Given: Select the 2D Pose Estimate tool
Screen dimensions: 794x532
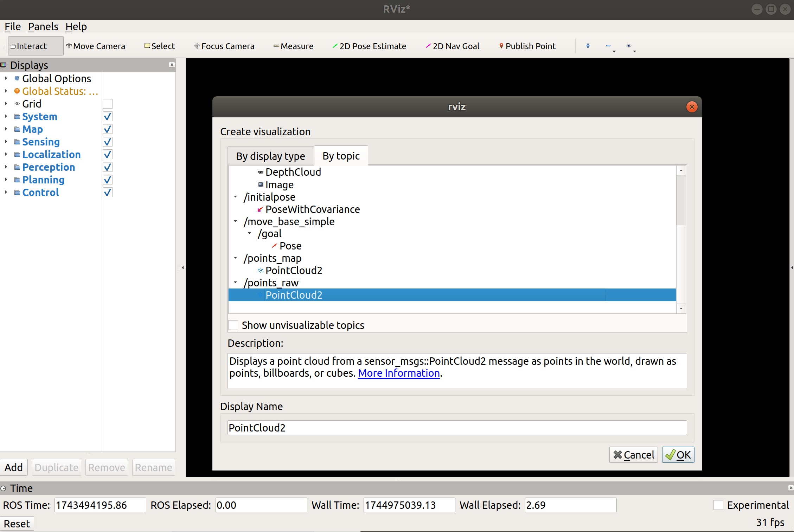Looking at the screenshot, I should 369,46.
